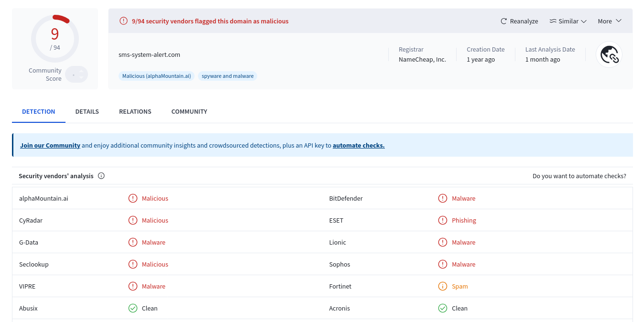Expand the More dropdown
Viewport: 644px width, 322px height.
[610, 21]
